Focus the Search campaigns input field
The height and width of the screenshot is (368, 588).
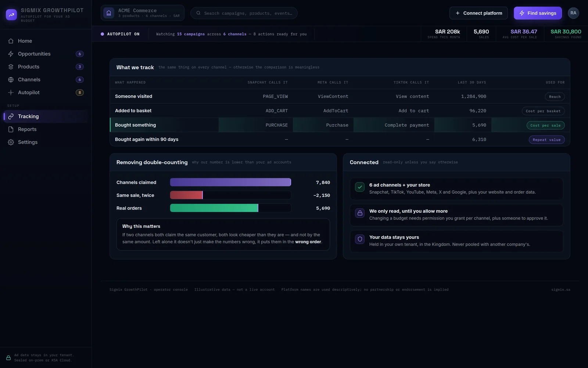(244, 13)
